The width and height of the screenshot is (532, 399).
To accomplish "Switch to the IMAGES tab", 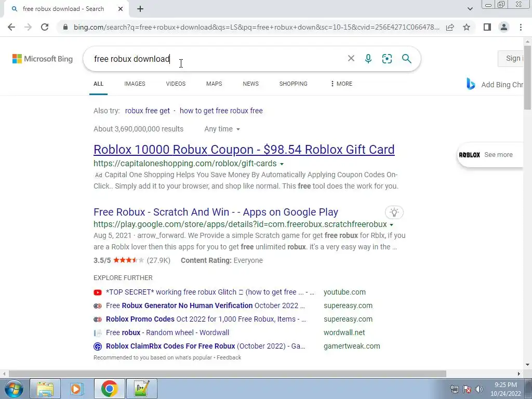I will click(x=135, y=84).
